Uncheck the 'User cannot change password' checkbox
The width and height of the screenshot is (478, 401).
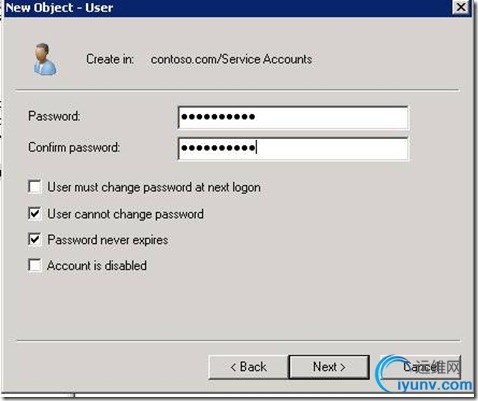point(35,214)
